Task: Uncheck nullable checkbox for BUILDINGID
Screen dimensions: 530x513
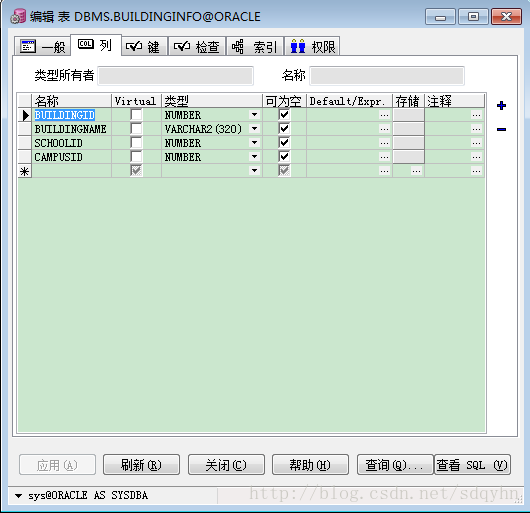Action: (x=284, y=115)
